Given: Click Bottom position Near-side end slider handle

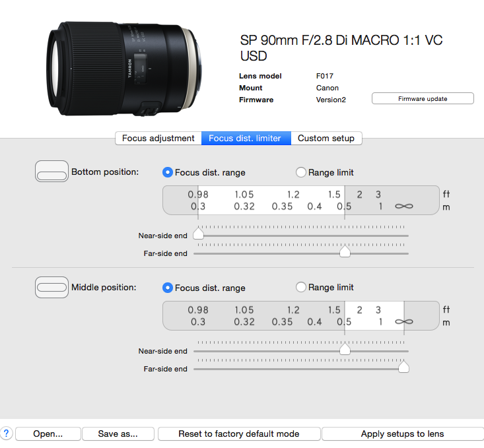Looking at the screenshot, I should (x=199, y=234).
